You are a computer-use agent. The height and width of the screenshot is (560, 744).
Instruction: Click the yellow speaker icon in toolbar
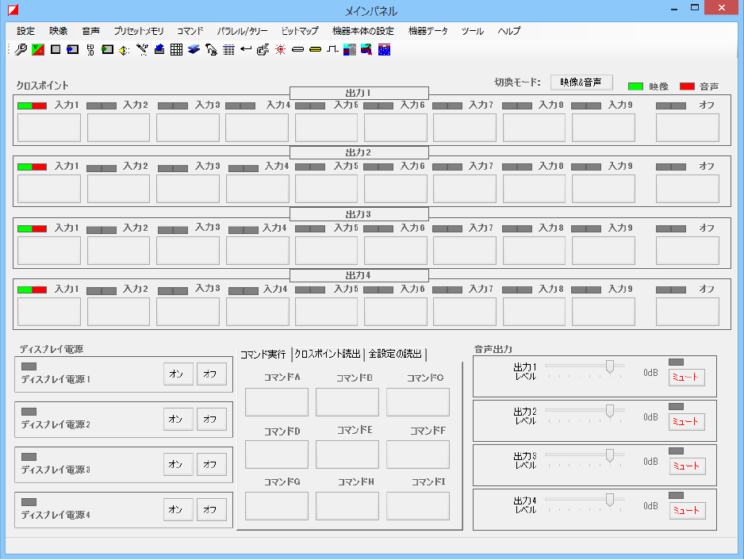(x=125, y=50)
